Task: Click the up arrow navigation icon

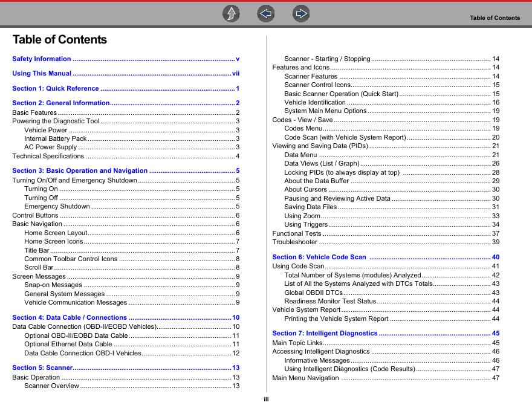Action: point(230,13)
